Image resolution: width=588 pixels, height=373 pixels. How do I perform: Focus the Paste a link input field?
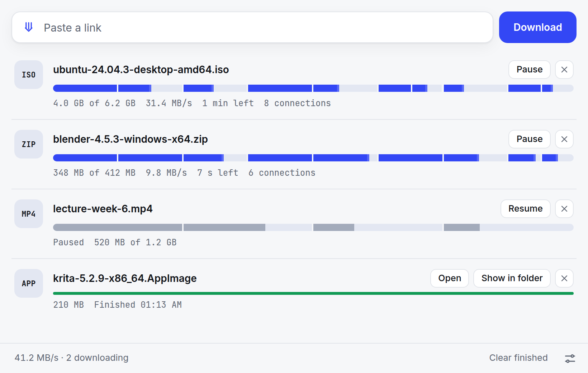pos(252,27)
